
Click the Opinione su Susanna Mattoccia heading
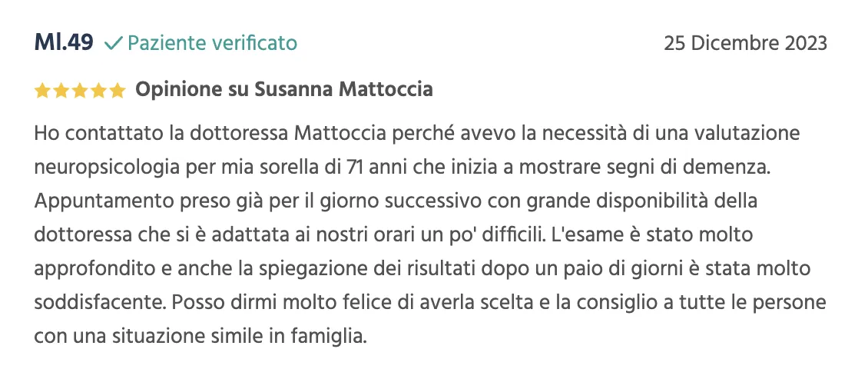click(x=284, y=90)
